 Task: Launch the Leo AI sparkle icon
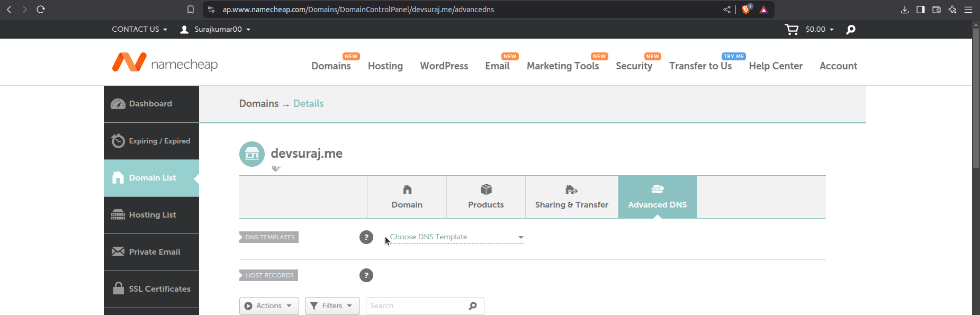coord(952,10)
